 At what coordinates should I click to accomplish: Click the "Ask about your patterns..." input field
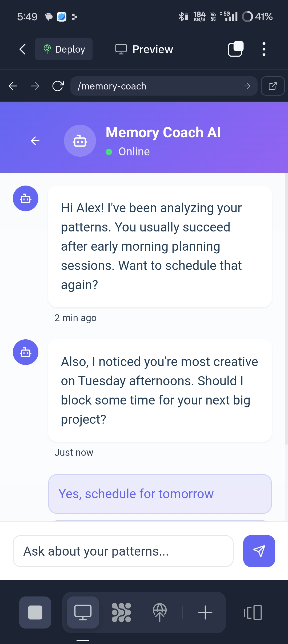123,551
